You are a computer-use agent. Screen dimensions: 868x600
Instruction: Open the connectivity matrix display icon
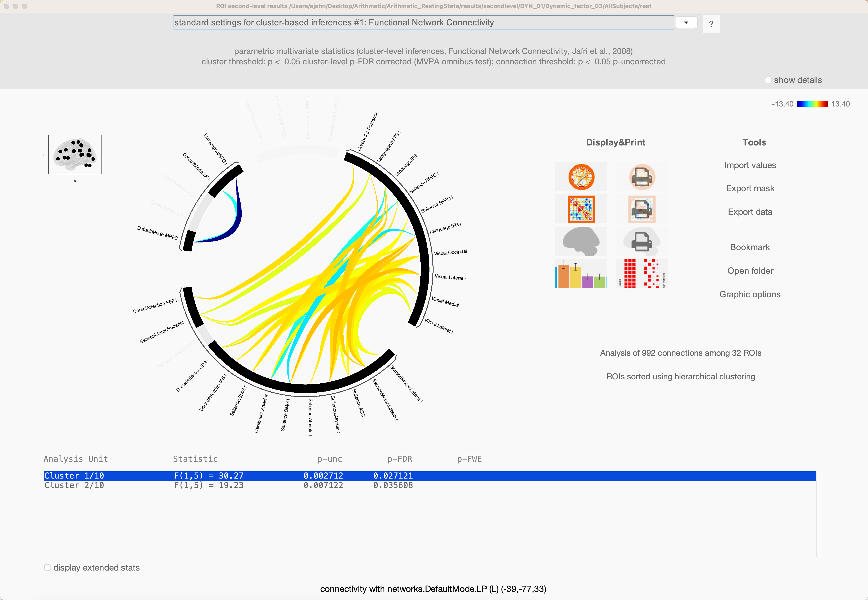581,209
